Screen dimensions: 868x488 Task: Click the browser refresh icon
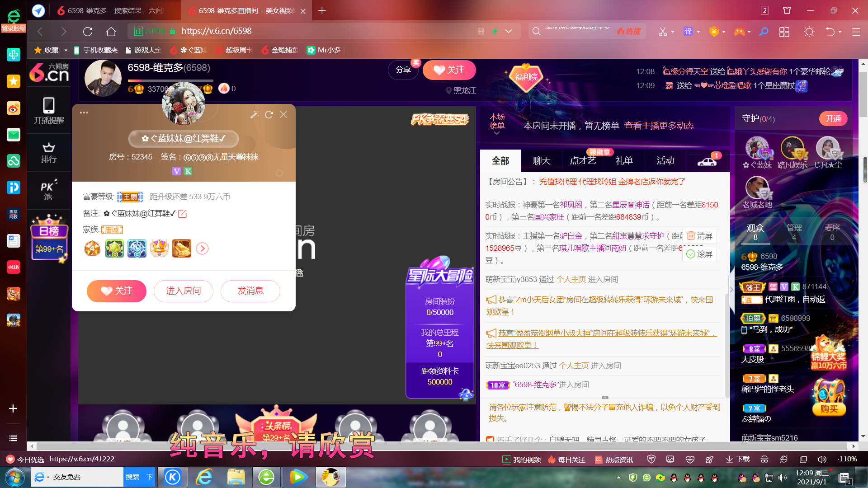coord(88,31)
